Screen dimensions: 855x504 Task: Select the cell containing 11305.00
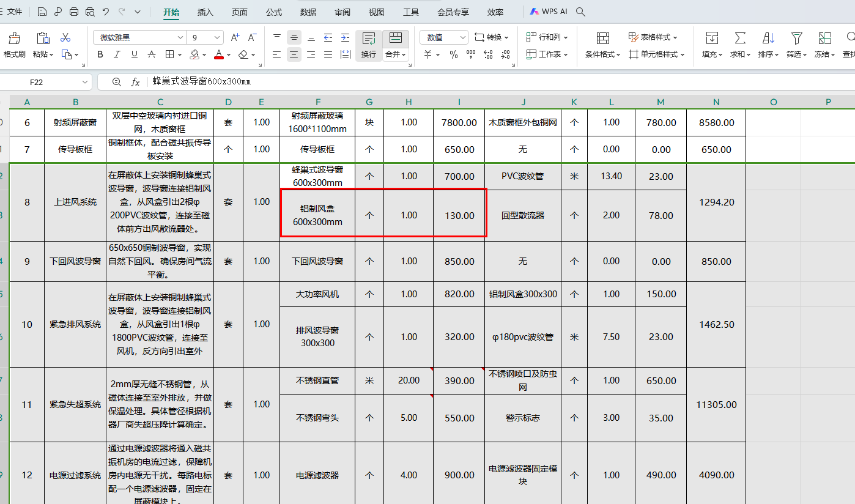coord(716,404)
